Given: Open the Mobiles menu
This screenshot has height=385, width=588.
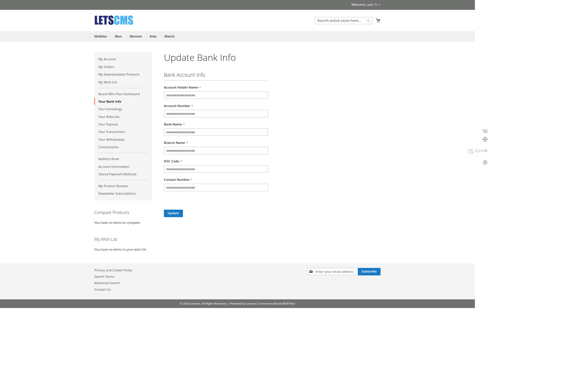Looking at the screenshot, I should click(100, 37).
